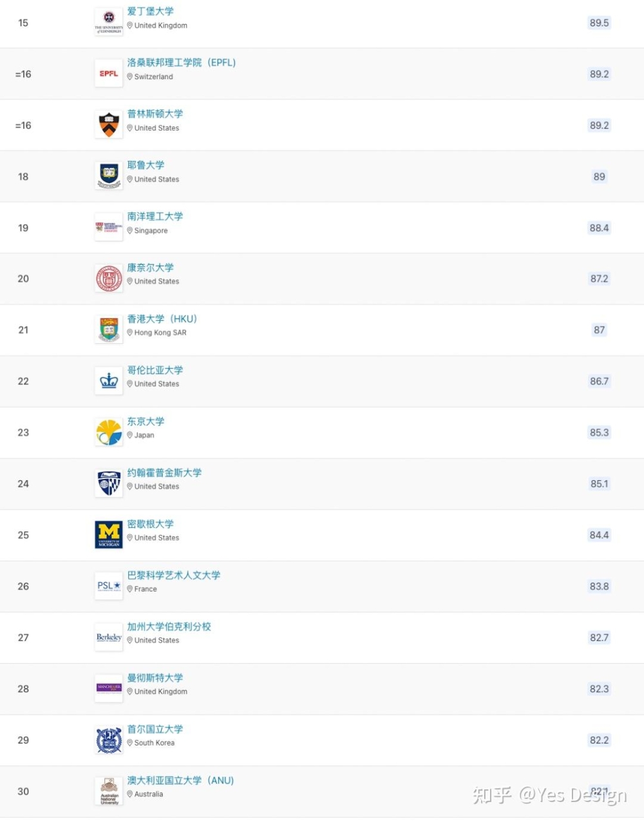This screenshot has height=824, width=644.
Task: Click the Tokyo University ginkgo leaf logo
Action: 109,433
